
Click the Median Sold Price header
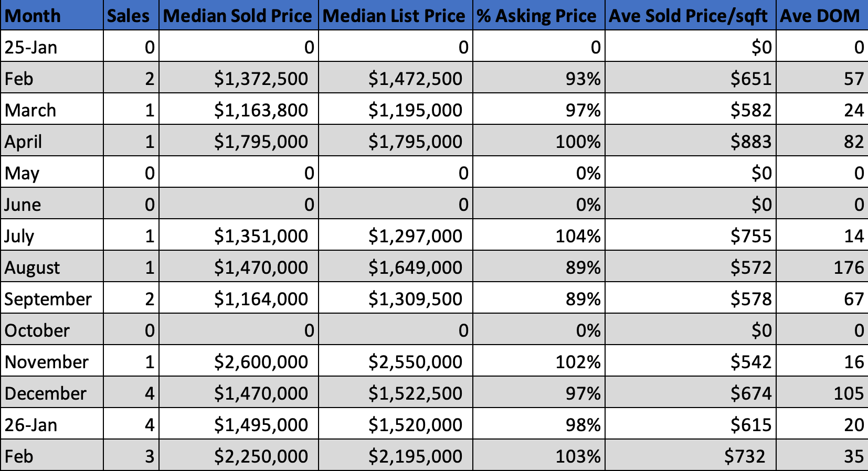tap(238, 16)
